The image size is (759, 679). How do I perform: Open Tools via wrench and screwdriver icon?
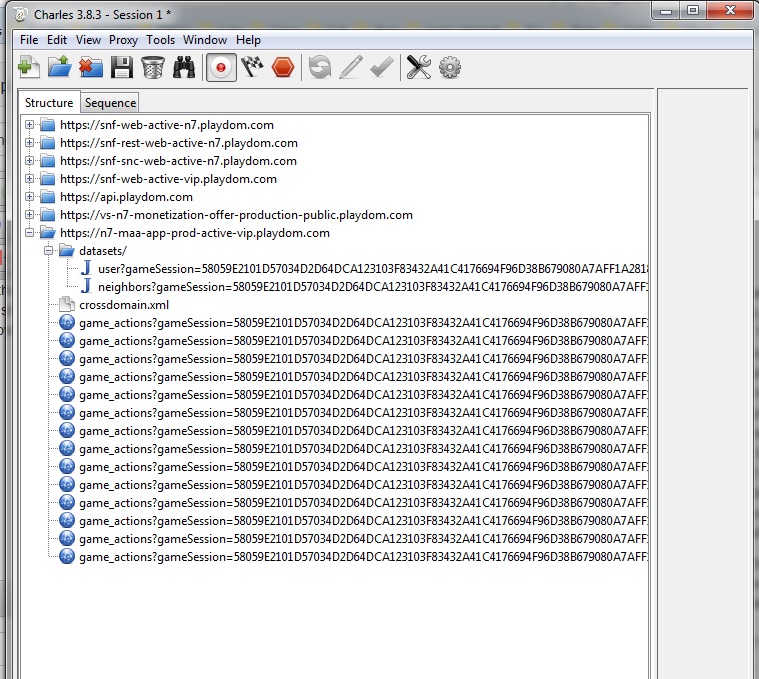click(x=418, y=67)
